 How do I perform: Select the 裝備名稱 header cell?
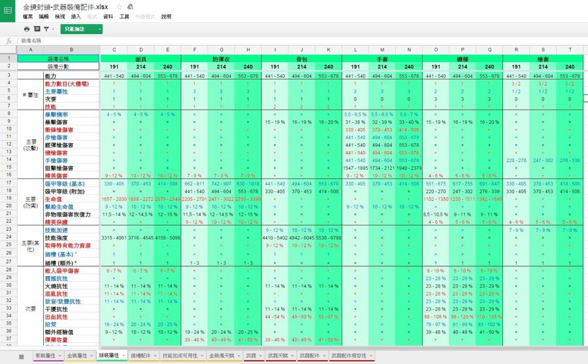click(58, 59)
